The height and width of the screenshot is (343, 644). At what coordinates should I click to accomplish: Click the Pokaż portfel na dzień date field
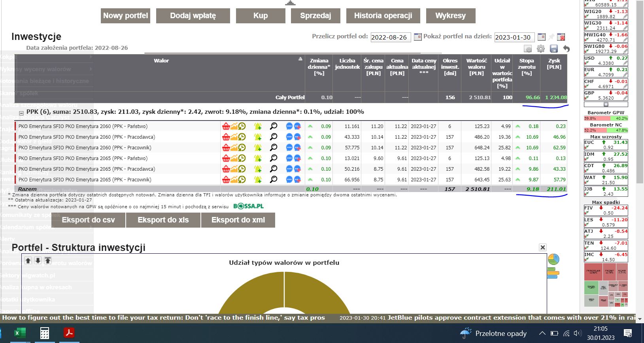[x=514, y=37]
